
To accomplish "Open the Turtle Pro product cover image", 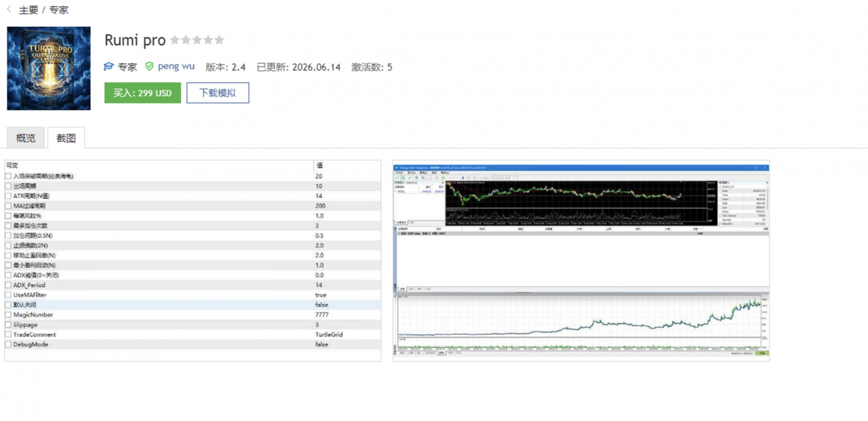I will [48, 68].
